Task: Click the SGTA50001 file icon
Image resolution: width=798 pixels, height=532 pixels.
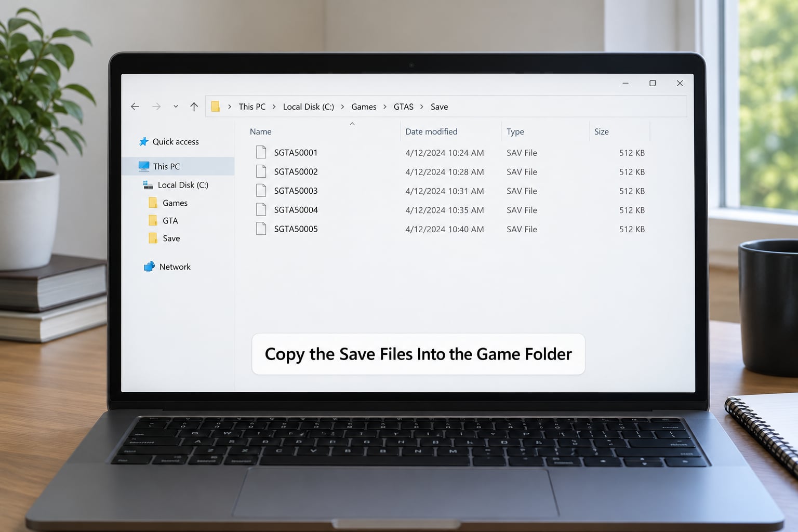Action: click(261, 152)
